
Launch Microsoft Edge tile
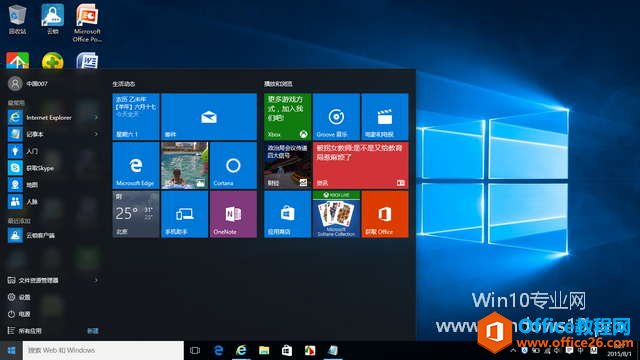click(136, 165)
